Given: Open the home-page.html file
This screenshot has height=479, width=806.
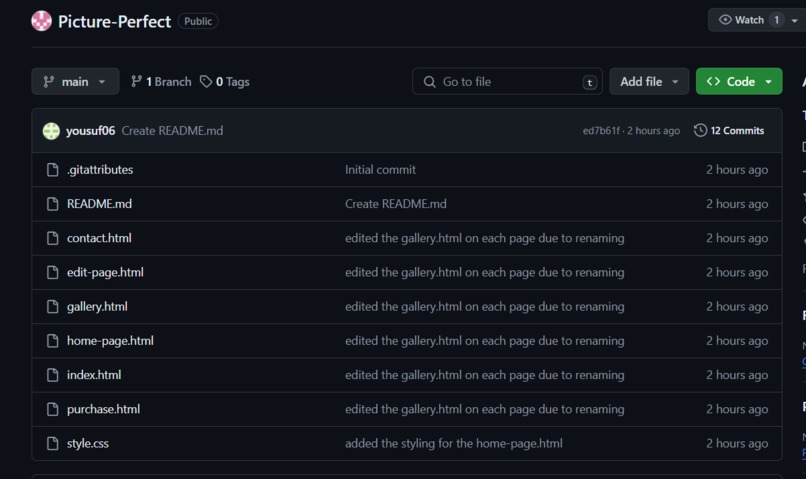Looking at the screenshot, I should point(110,341).
